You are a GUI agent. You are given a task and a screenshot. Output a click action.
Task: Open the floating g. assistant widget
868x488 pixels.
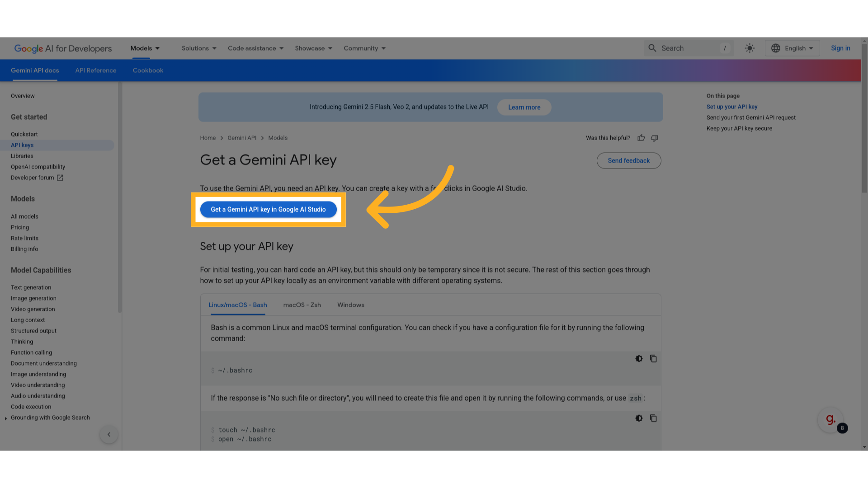pos(830,420)
